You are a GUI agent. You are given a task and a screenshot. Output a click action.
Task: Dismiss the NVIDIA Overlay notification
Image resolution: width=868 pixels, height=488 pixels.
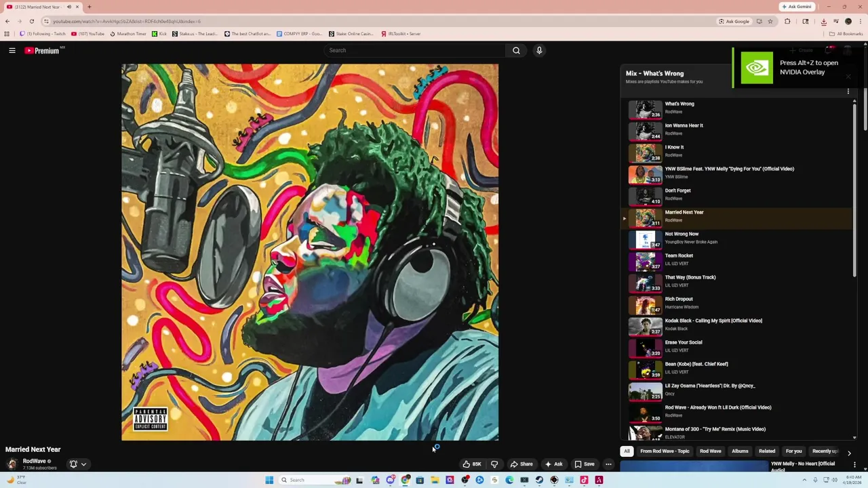pos(848,76)
